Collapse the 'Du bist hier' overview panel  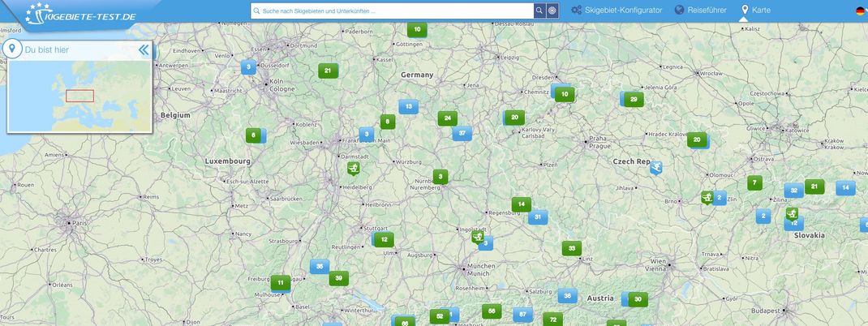[x=144, y=49]
